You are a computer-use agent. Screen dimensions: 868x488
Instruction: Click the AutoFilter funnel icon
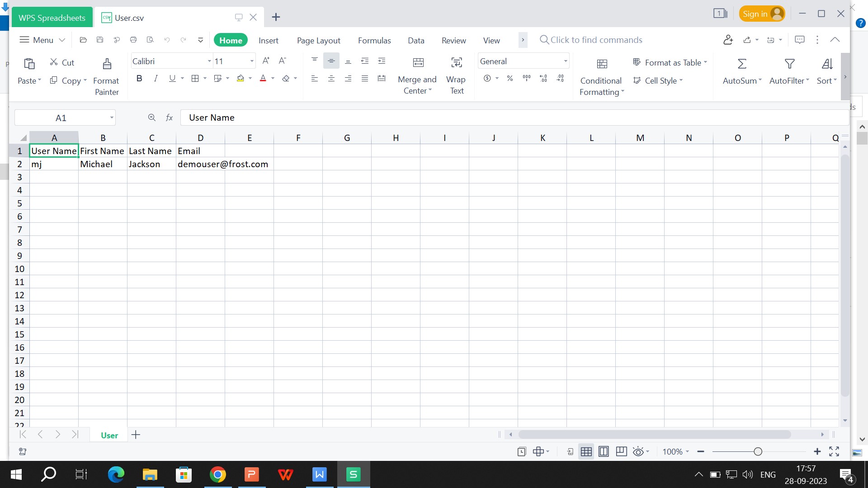click(789, 64)
